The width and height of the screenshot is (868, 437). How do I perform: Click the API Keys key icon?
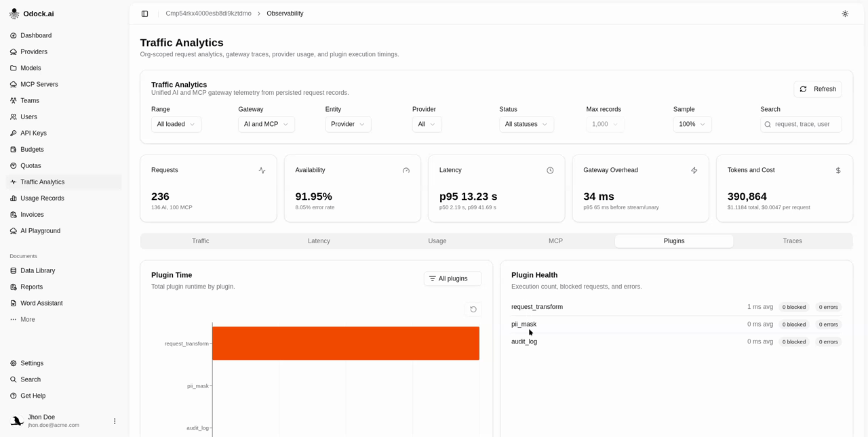13,133
